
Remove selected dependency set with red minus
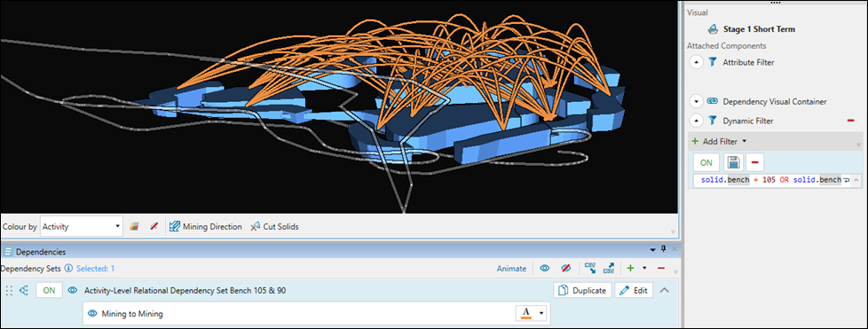point(661,268)
